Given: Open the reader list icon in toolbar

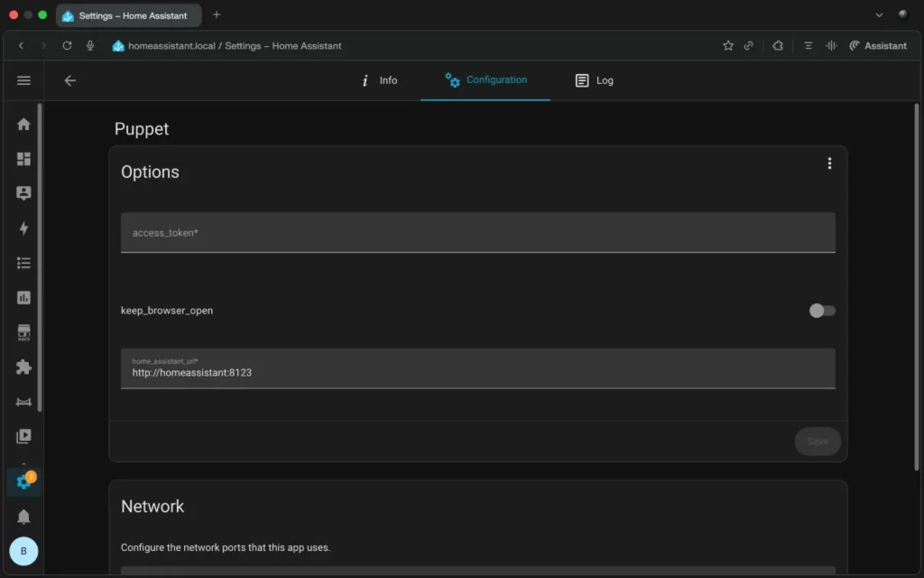Looking at the screenshot, I should (x=808, y=45).
